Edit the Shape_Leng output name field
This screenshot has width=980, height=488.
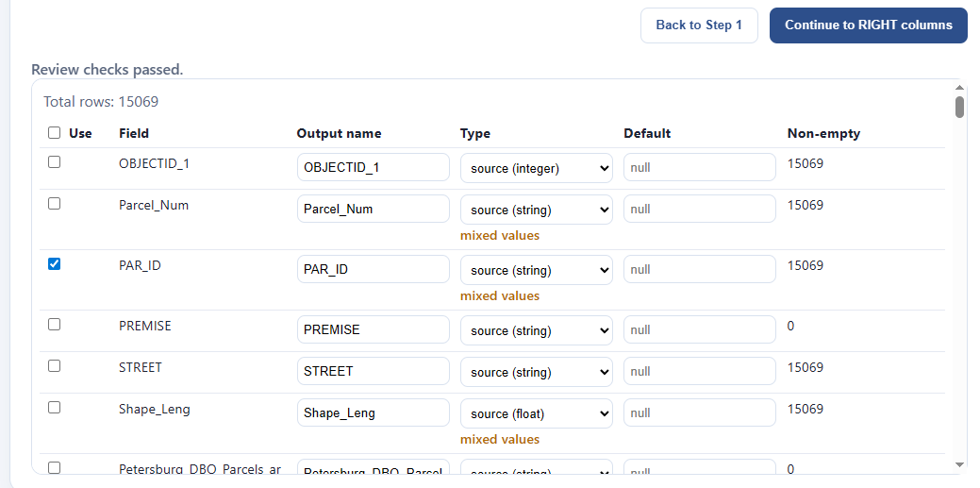374,412
